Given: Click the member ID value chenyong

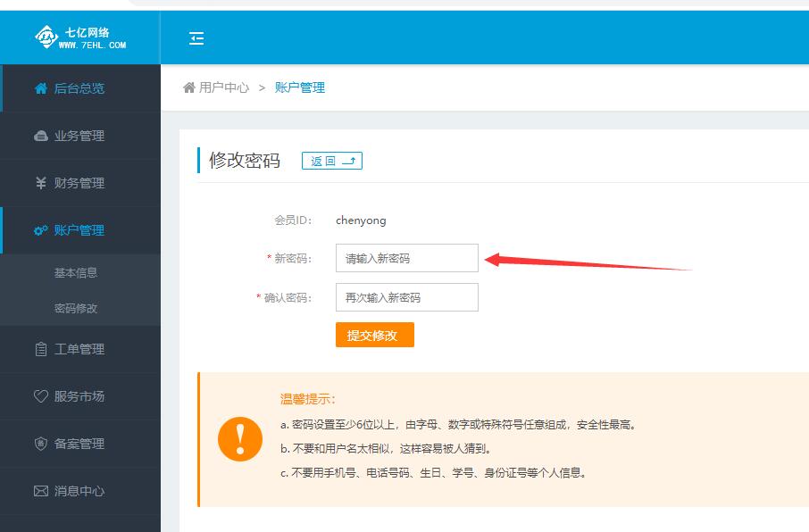Looking at the screenshot, I should pyautogui.click(x=361, y=220).
